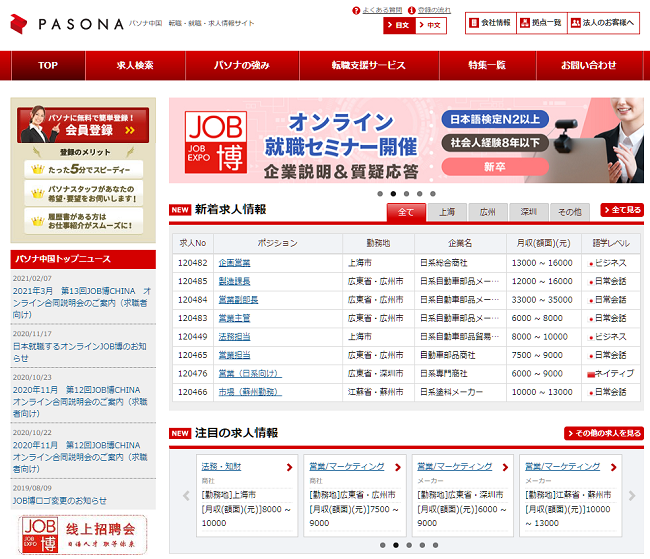
Task: Click previous arrow in featured jobs carousel
Action: (x=186, y=496)
